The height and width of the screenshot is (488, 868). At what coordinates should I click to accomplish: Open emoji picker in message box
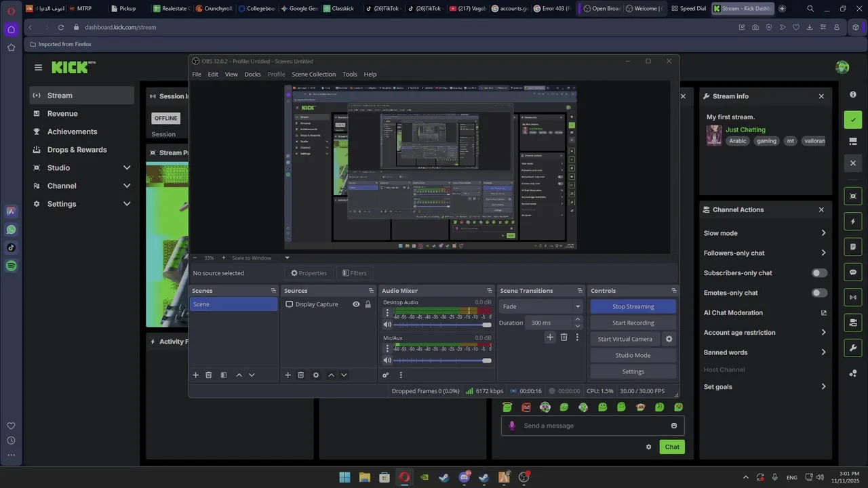point(674,426)
